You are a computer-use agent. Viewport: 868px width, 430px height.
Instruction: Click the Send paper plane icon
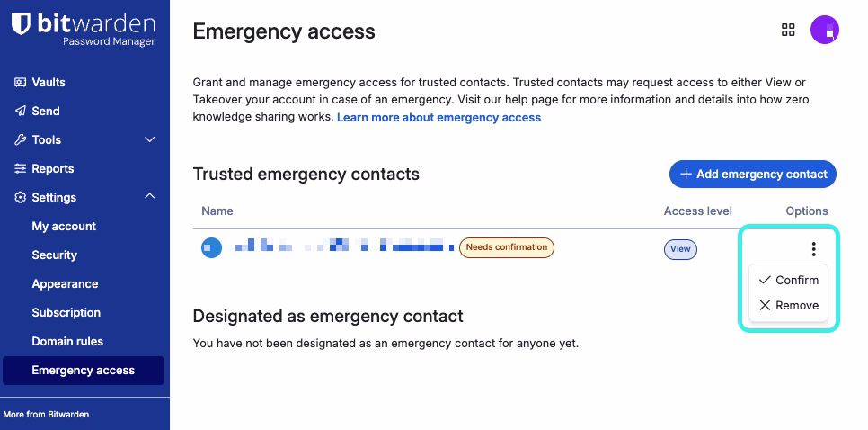coord(21,111)
